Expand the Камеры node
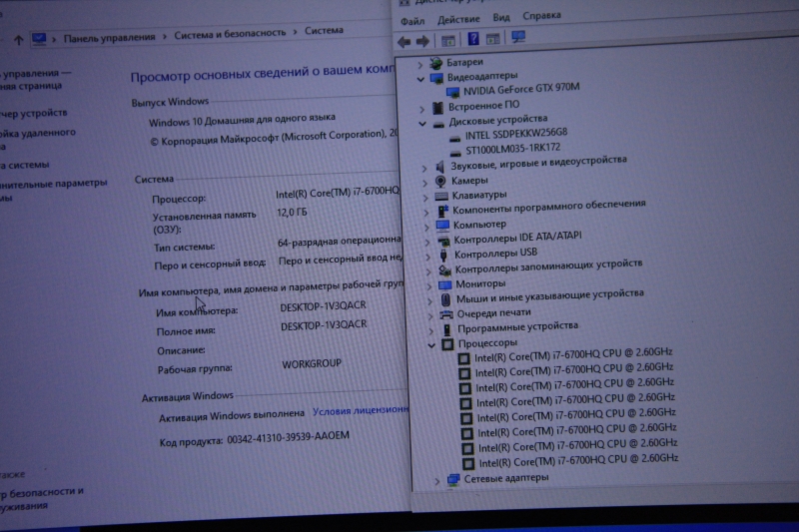 [x=425, y=183]
